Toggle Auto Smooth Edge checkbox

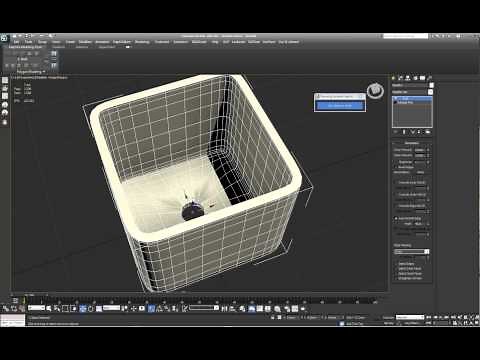point(396,219)
